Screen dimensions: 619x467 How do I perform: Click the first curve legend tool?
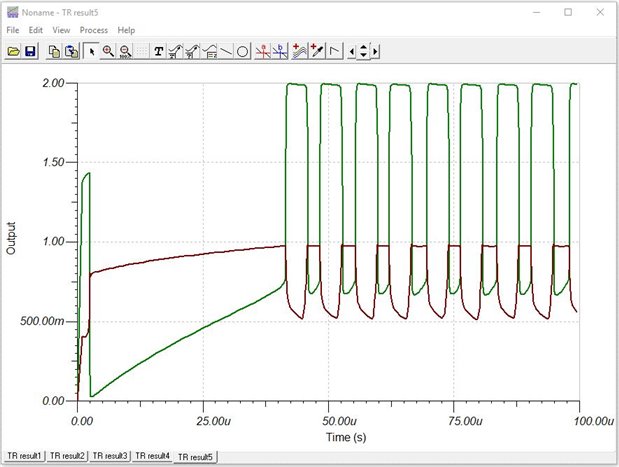(175, 51)
